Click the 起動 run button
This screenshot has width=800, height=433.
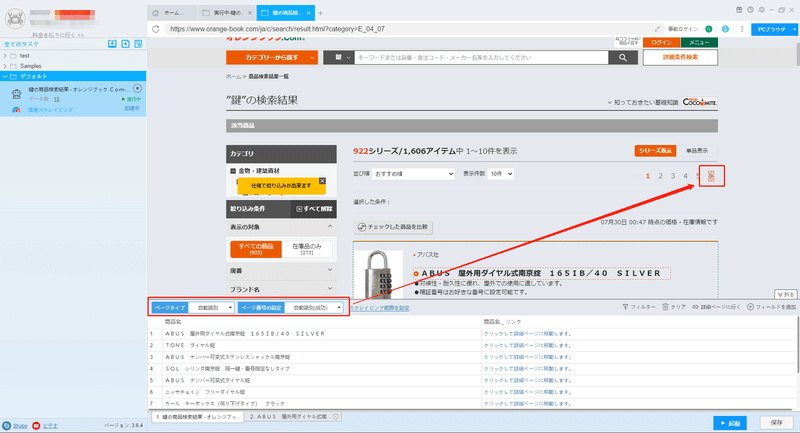point(730,423)
